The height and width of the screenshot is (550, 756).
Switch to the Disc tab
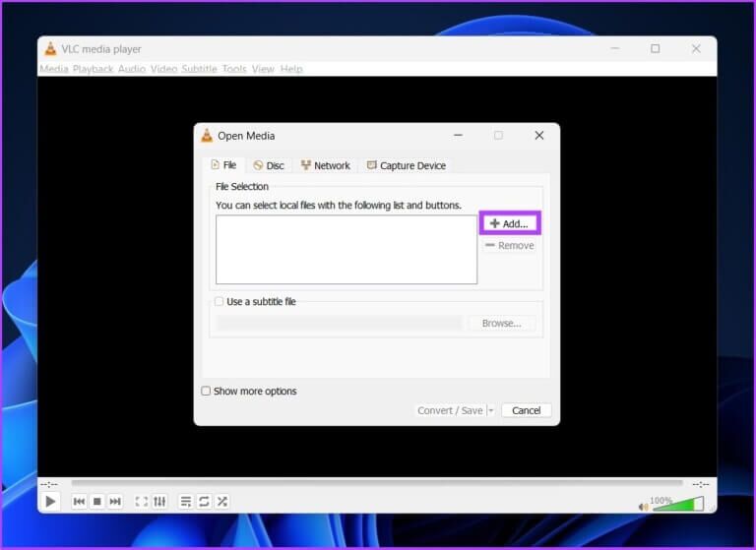pos(269,166)
